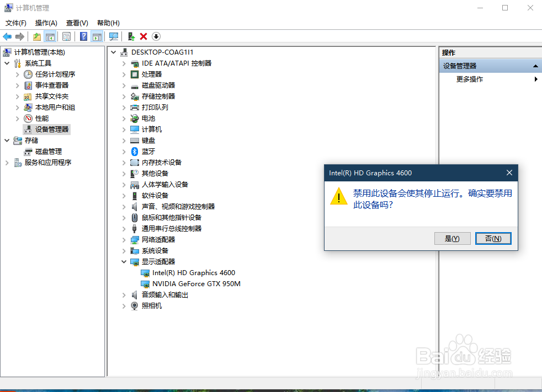The width and height of the screenshot is (542, 392).
Task: Open the 操作(A) menu
Action: click(x=46, y=23)
